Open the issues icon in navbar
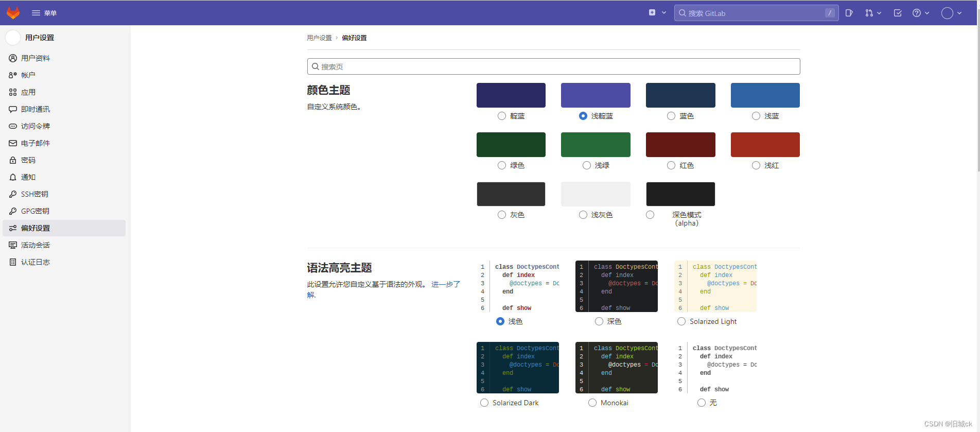980x432 pixels. 849,13
